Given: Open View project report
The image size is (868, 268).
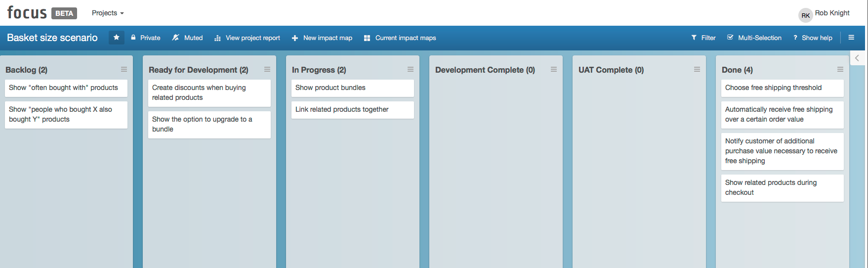Looking at the screenshot, I should click(x=247, y=38).
